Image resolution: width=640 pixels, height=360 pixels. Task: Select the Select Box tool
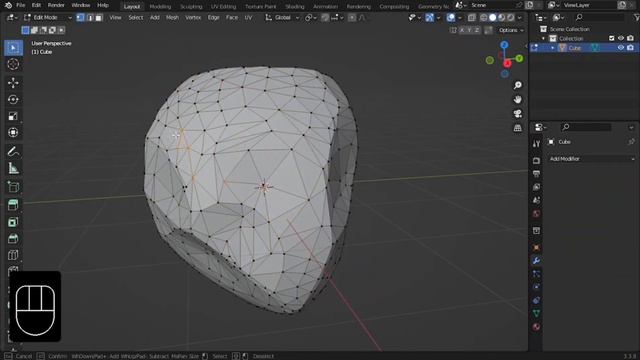(x=13, y=48)
